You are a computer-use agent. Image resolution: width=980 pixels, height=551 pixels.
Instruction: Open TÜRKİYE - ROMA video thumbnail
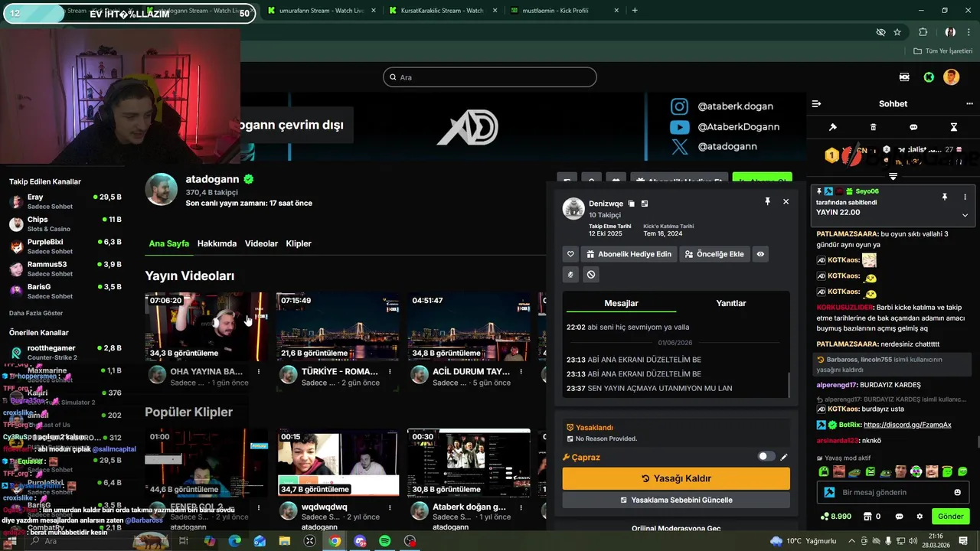338,327
